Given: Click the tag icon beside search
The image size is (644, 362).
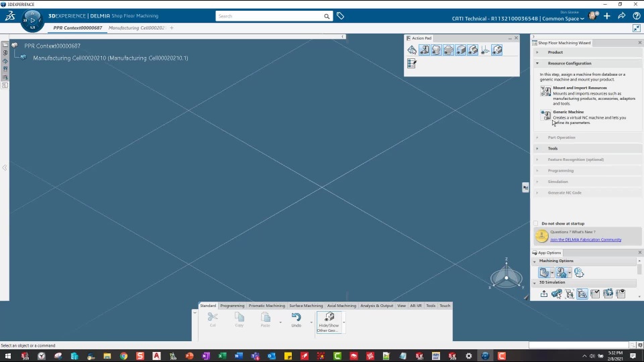Looking at the screenshot, I should pyautogui.click(x=341, y=16).
